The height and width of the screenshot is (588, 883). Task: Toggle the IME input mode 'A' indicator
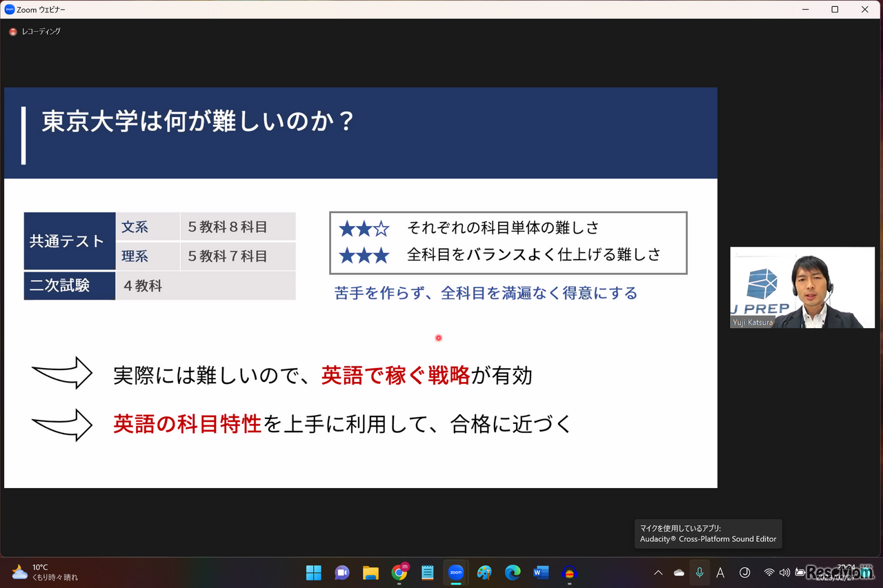pos(720,572)
